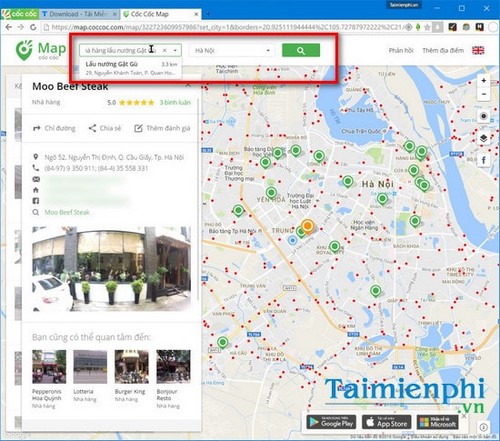The height and width of the screenshot is (441, 500).
Task: Go back to the previous page
Action: click(9, 27)
